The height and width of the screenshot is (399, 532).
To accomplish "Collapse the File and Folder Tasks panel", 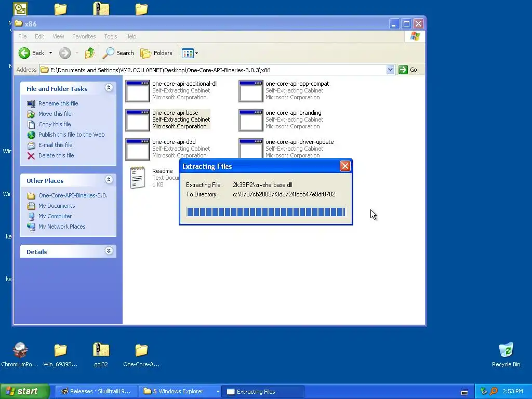I will tap(109, 88).
